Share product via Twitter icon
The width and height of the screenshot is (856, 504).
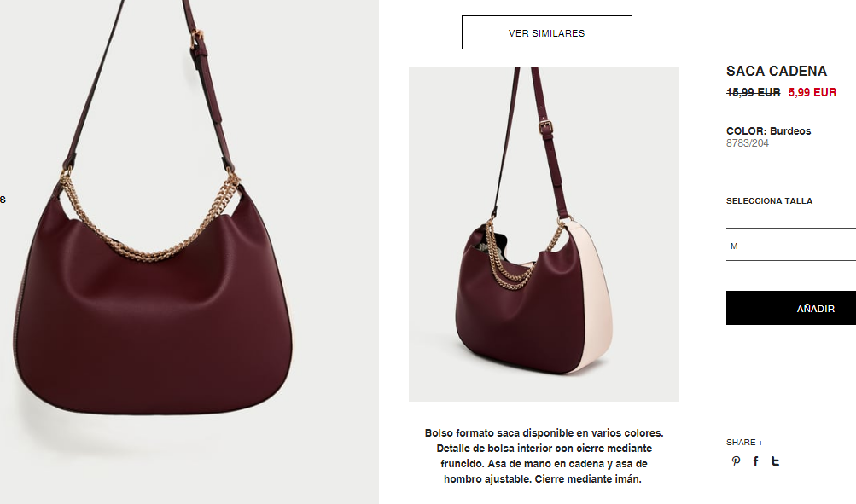click(x=775, y=461)
